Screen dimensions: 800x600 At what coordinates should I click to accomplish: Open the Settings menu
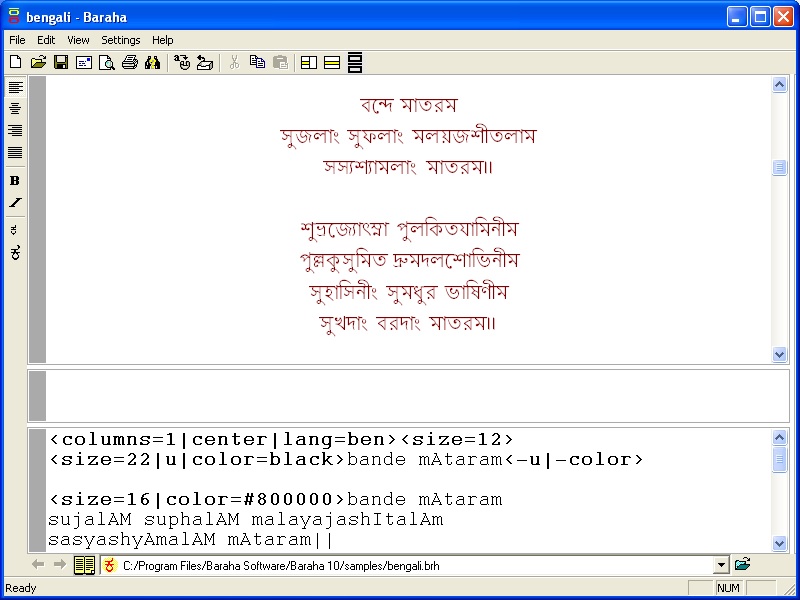[x=120, y=40]
